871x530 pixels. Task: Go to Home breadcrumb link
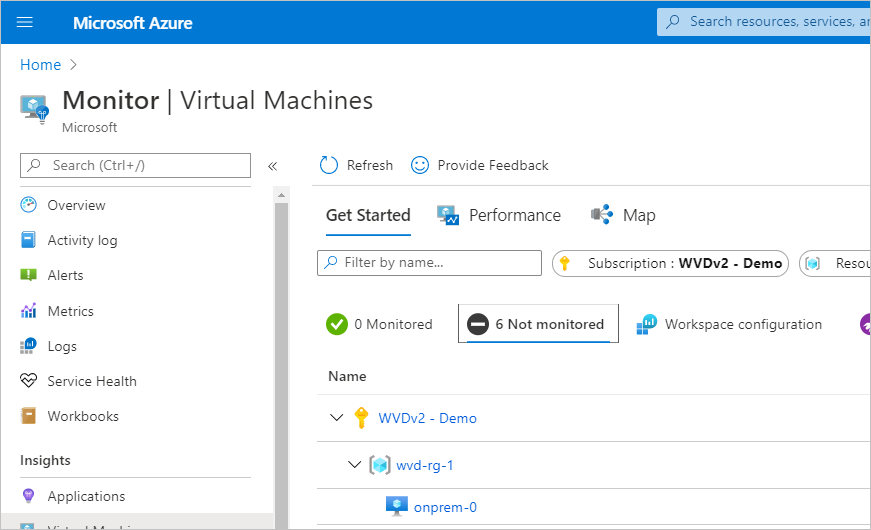click(x=40, y=64)
